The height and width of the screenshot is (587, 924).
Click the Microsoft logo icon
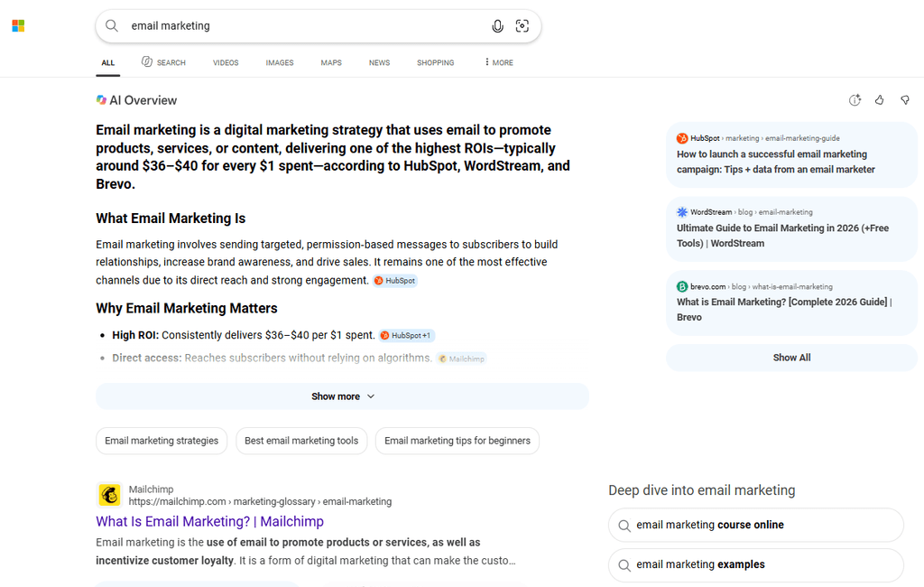point(18,26)
